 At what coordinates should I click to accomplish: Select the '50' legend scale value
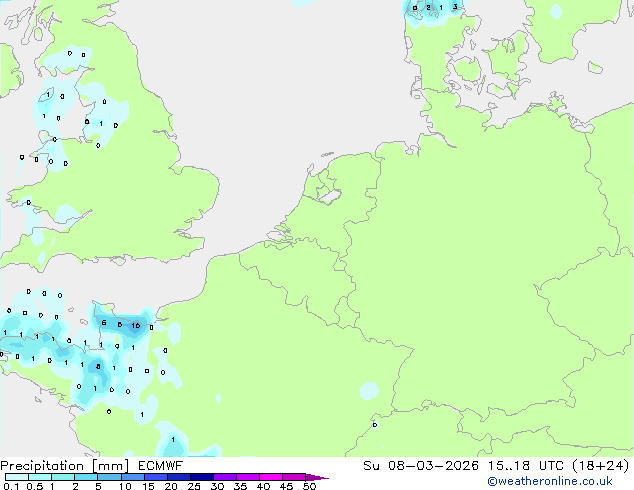(309, 486)
